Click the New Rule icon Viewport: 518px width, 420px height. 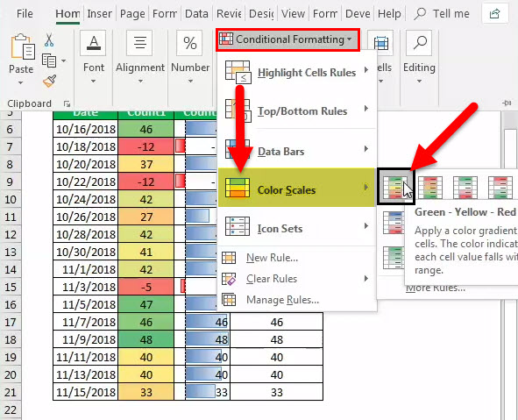pos(229,258)
